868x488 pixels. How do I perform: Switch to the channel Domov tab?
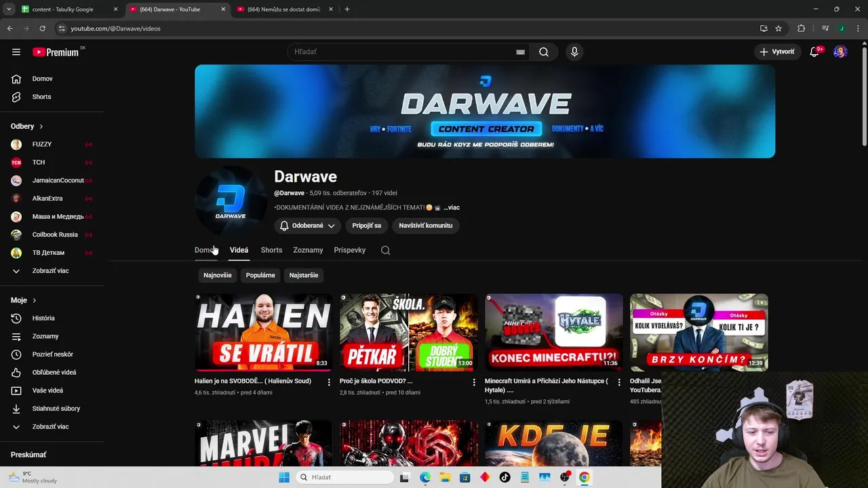205,250
